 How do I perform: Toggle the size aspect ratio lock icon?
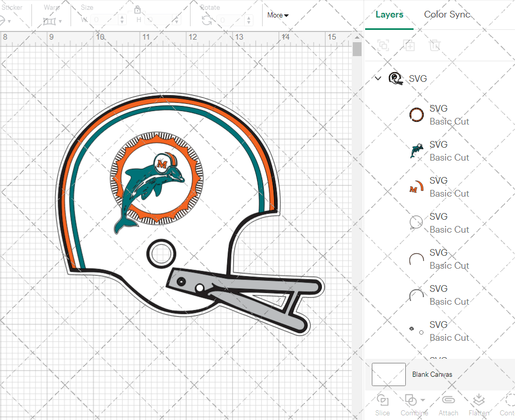click(x=138, y=10)
